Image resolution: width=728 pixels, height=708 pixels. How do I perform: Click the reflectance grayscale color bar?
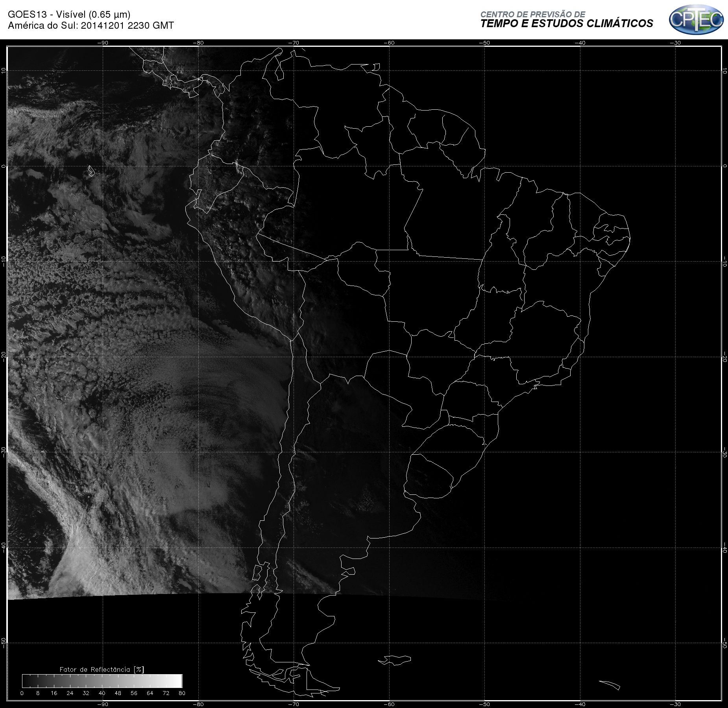102,681
